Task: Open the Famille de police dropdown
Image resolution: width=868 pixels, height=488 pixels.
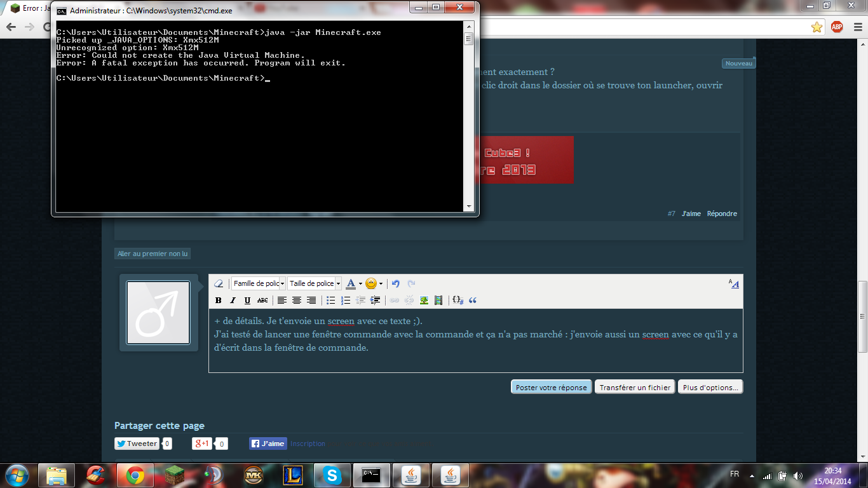Action: click(258, 284)
